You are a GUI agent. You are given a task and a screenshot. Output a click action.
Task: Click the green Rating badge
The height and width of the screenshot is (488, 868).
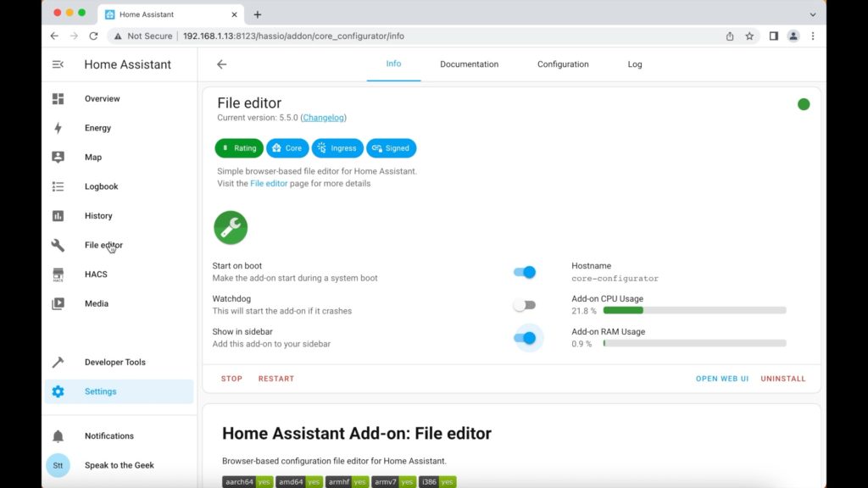(239, 148)
